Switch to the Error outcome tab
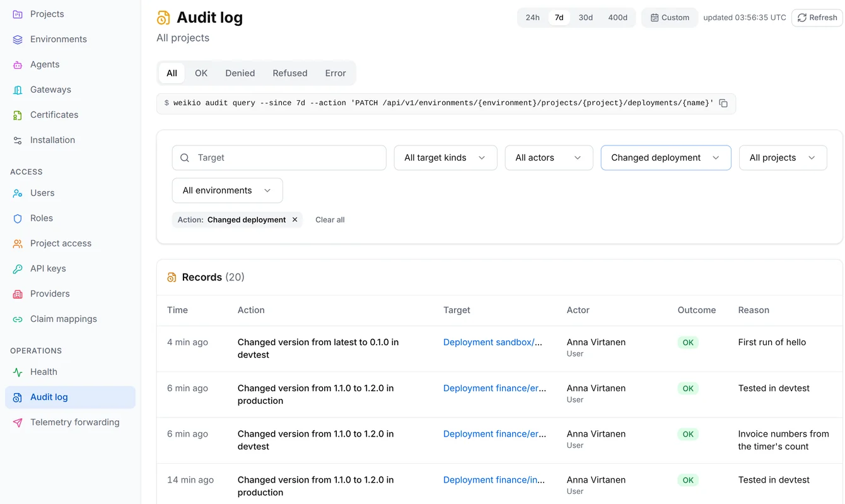Screen dimensions: 845x504 tap(335, 73)
